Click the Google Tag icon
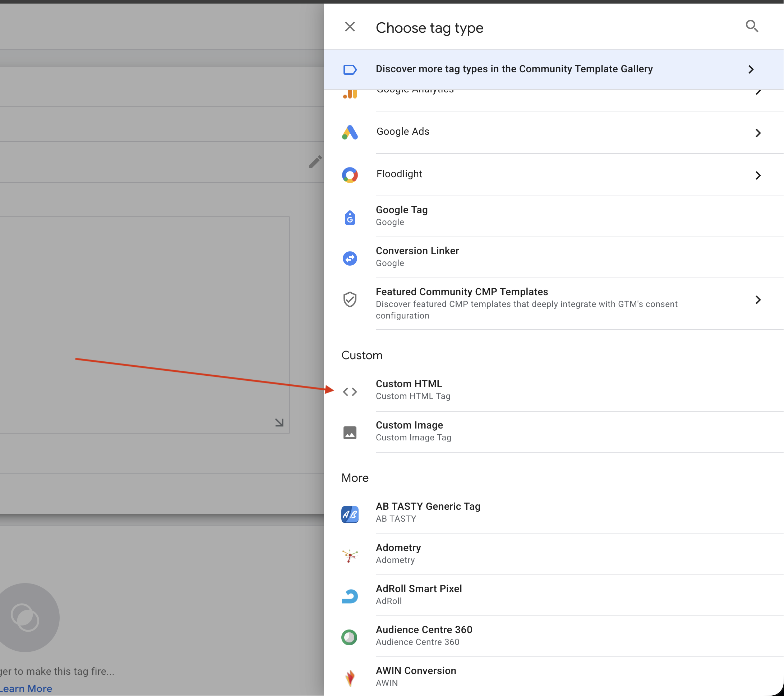The width and height of the screenshot is (784, 696). point(350,218)
